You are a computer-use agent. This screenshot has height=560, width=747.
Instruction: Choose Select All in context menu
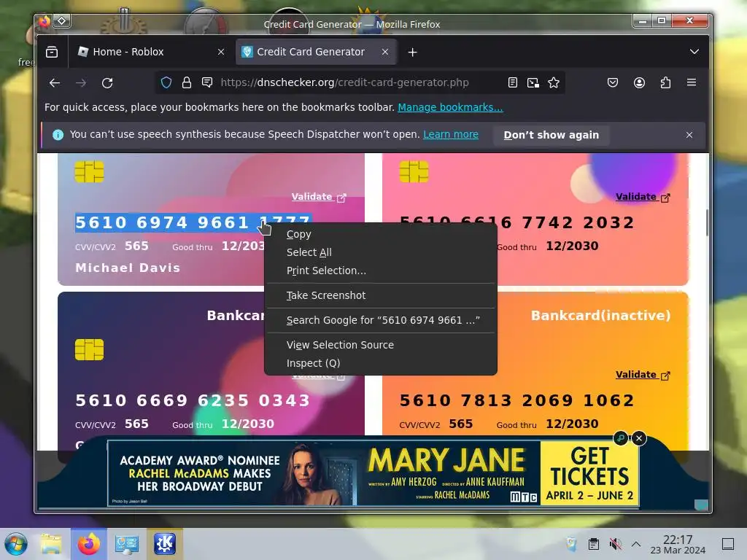[380, 252]
